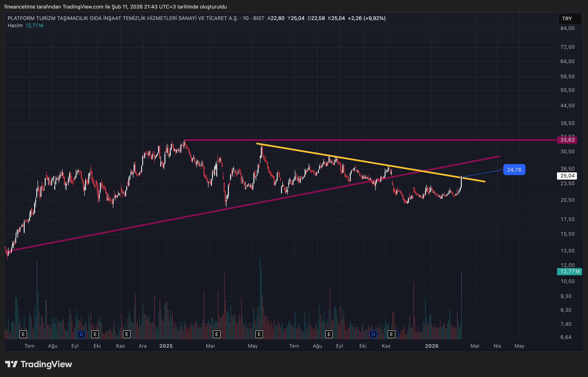Click the 25,04 current price label
The image size is (588, 377).
pos(567,176)
